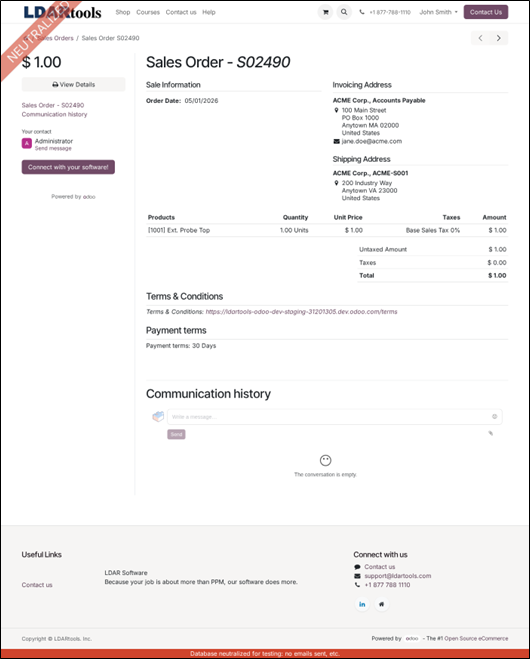530x659 pixels.
Task: Go to previous order arrow
Action: (480, 38)
